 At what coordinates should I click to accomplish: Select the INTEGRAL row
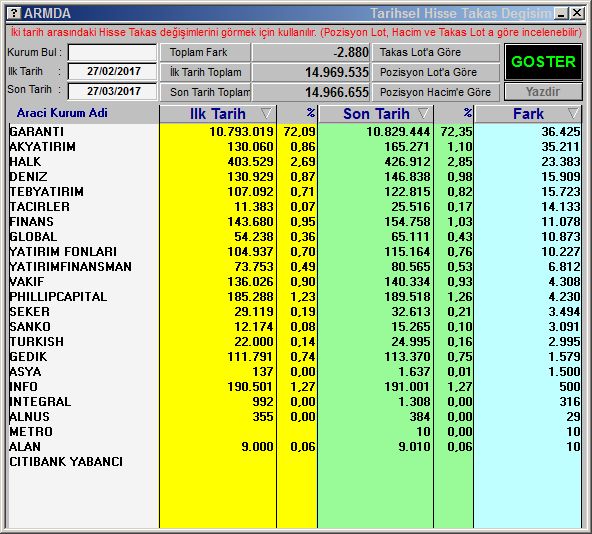point(294,401)
